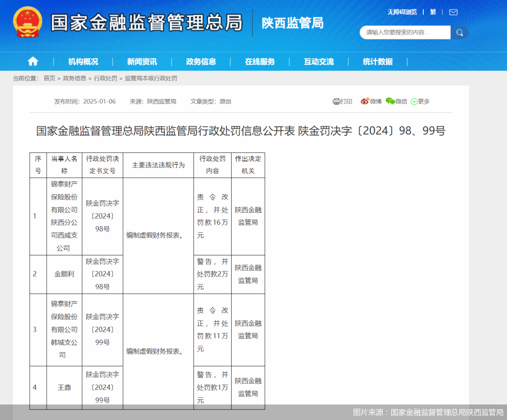Click the 国家金融监督管理总局 site title

click(146, 23)
